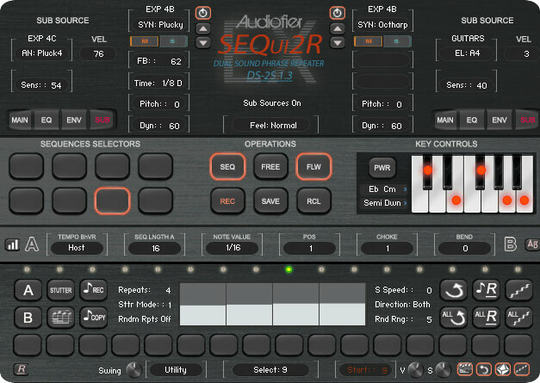
Task: Open the SYN: Octharp sound selector
Action: [x=382, y=25]
